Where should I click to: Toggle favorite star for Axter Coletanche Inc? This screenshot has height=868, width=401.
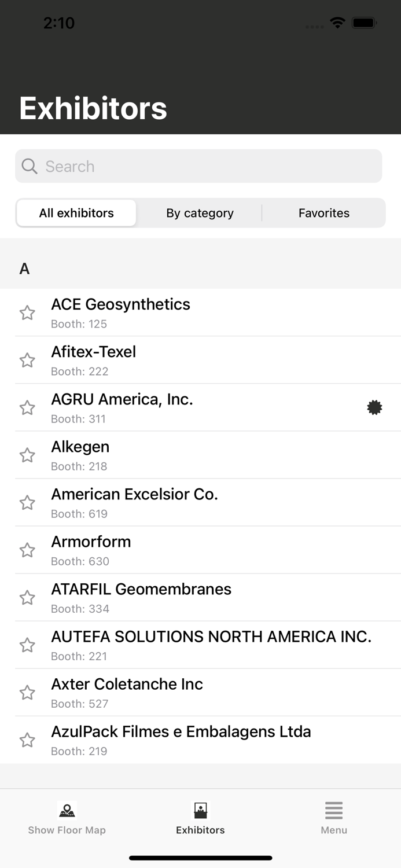27,693
